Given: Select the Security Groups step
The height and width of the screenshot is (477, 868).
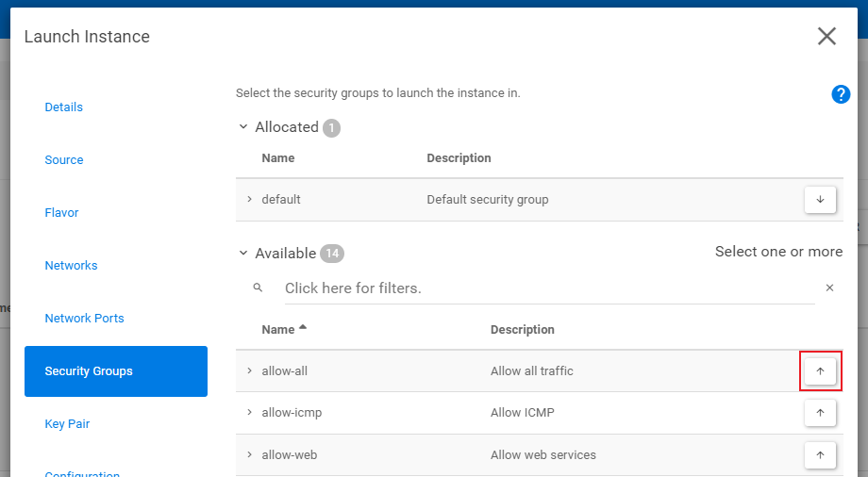Looking at the screenshot, I should coord(116,371).
